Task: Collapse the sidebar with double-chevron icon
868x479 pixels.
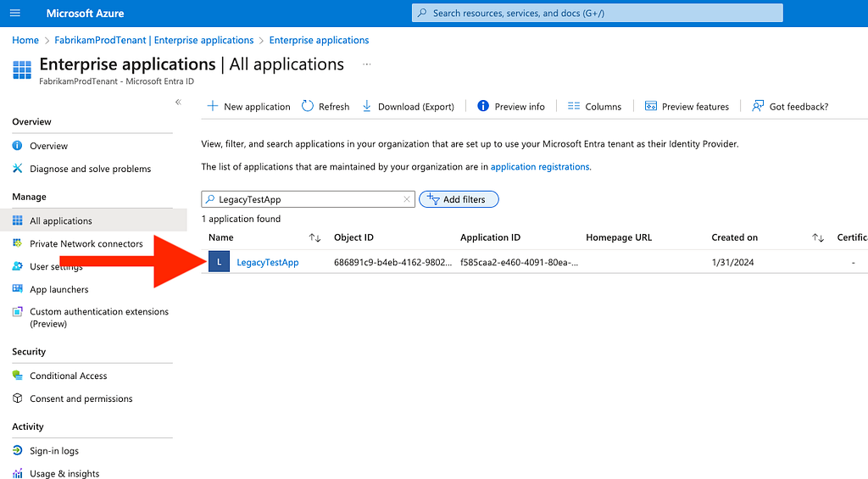Action: coord(178,102)
